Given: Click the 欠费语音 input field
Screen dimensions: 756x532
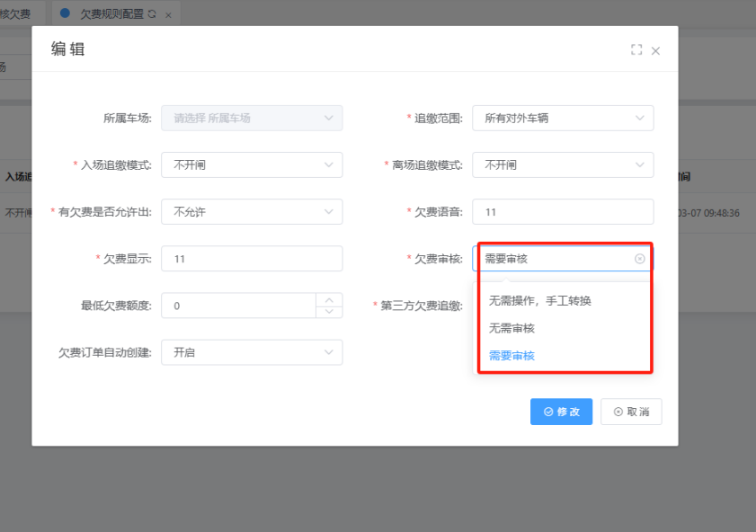Looking at the screenshot, I should [563, 211].
